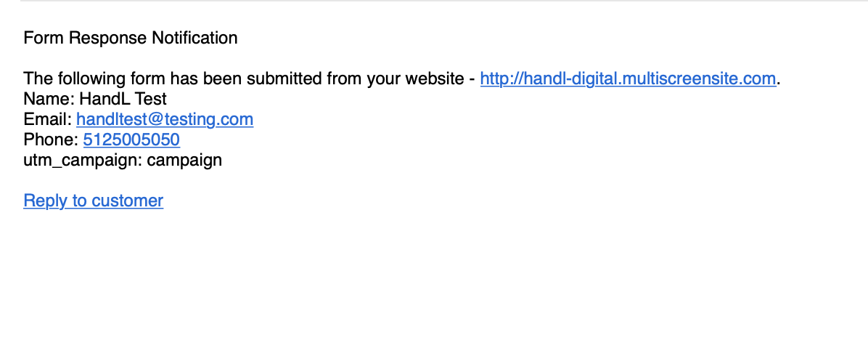Click the opening words "The following form"
The width and height of the screenshot is (868, 343).
pyautogui.click(x=78, y=78)
